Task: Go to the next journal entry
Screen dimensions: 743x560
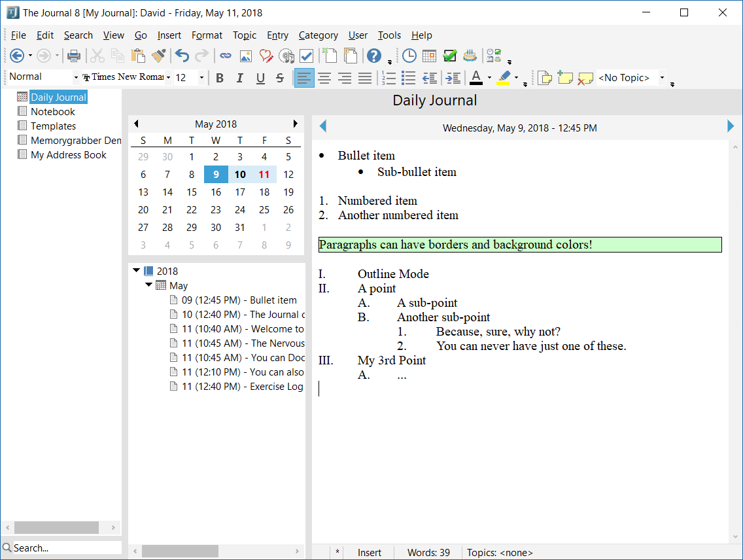Action: [x=730, y=126]
